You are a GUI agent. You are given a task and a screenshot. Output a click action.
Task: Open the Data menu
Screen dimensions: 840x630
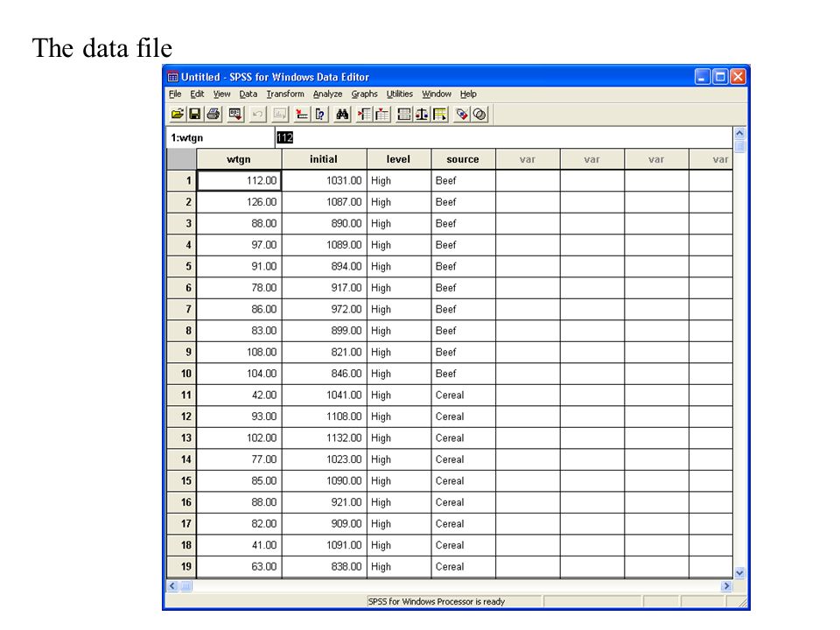click(248, 94)
